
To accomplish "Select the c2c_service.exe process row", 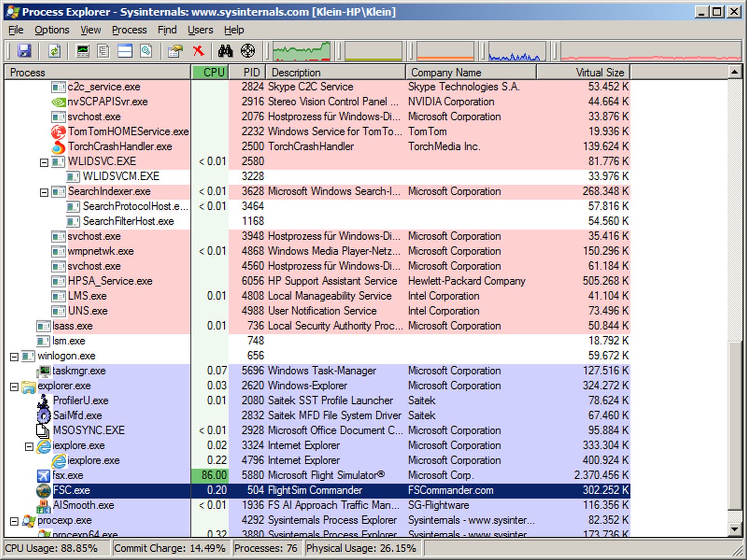I will (317, 87).
